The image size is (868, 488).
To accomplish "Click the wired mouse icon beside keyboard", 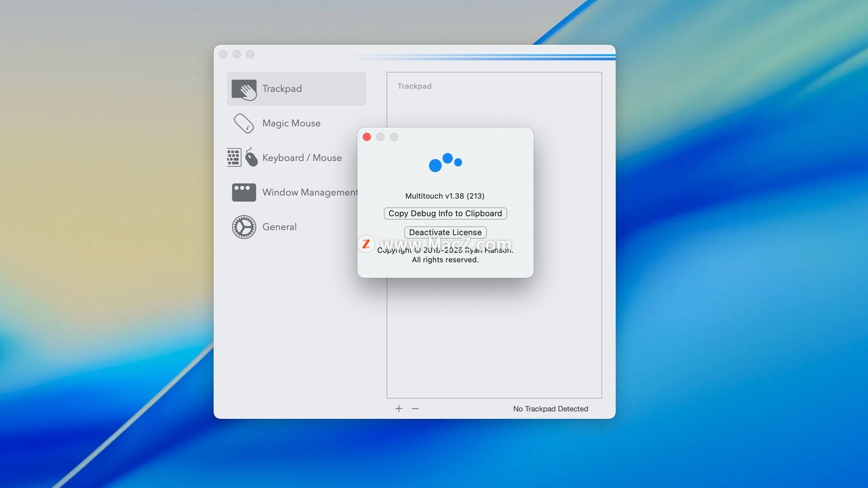I will point(251,157).
